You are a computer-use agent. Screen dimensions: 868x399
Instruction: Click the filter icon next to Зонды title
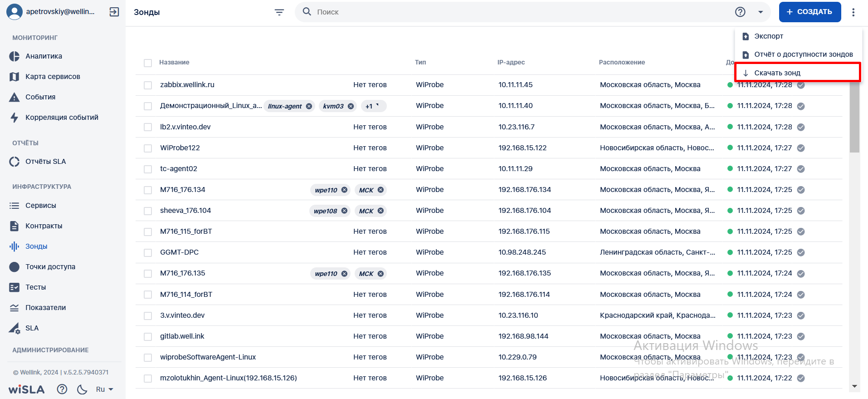tap(279, 12)
